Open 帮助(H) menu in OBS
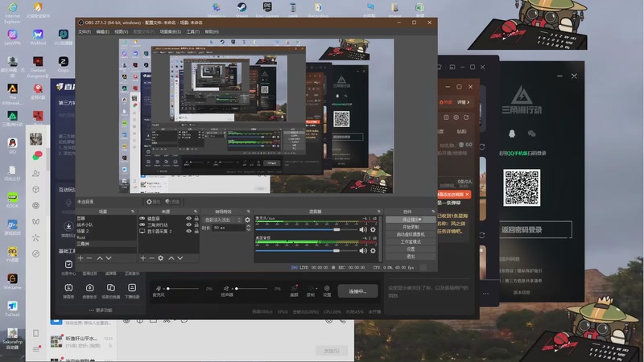This screenshot has height=362, width=644. tap(212, 31)
